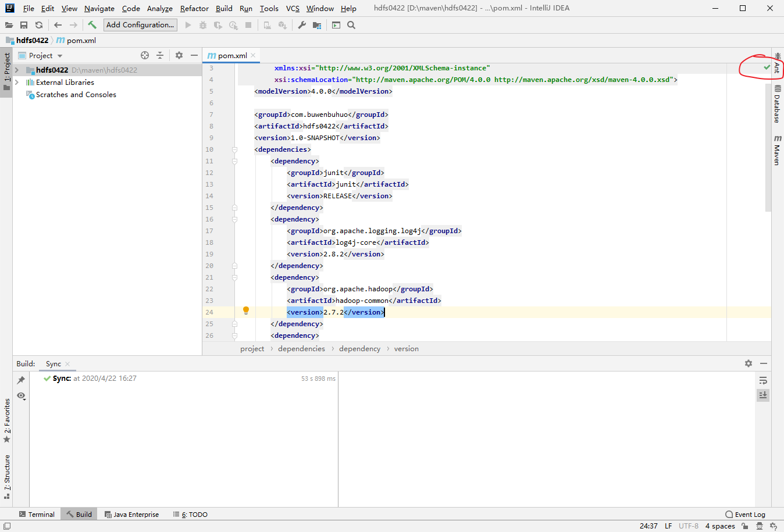Expand the hdfs0422 project tree node
784x532 pixels.
[x=17, y=70]
